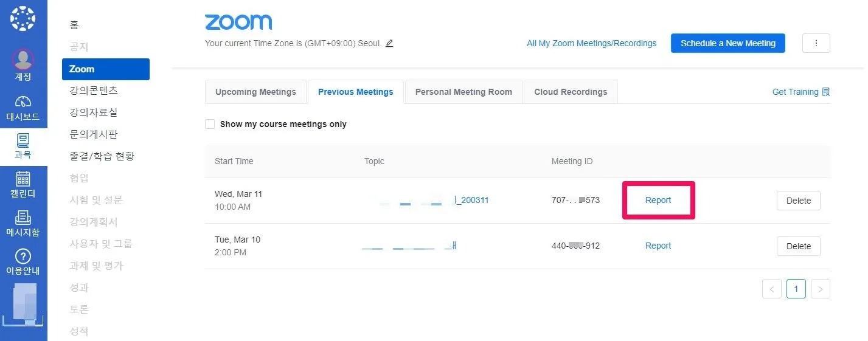The height and width of the screenshot is (341, 868).
Task: Open 문의게시판 in course menu
Action: [x=94, y=134]
